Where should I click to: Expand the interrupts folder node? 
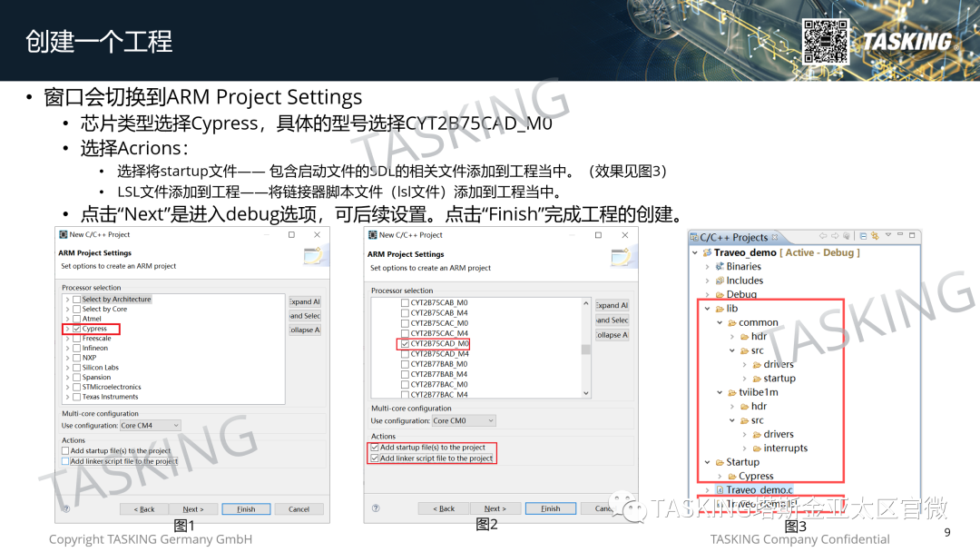pyautogui.click(x=744, y=448)
